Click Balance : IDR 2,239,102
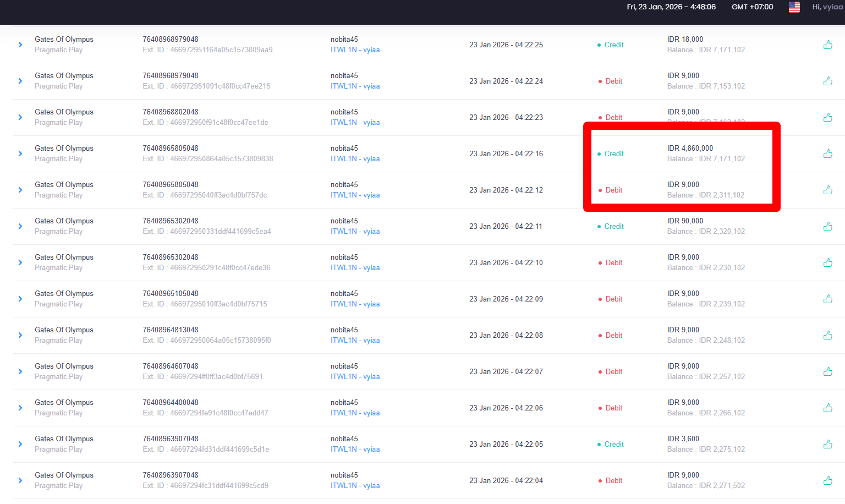This screenshot has height=504, width=845. tap(706, 304)
